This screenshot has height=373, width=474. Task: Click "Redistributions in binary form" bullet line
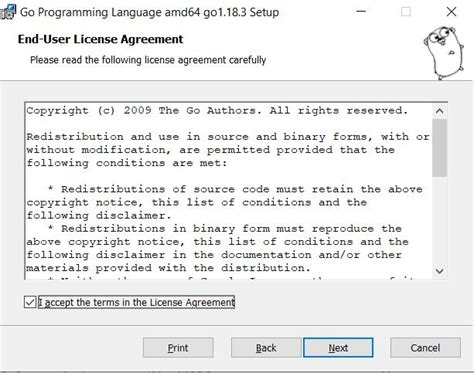coord(225,229)
